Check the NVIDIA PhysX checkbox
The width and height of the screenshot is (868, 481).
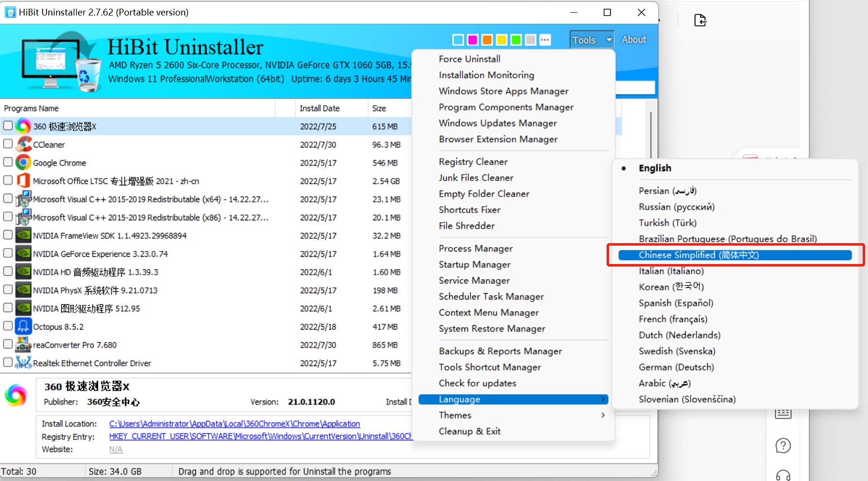pos(8,289)
